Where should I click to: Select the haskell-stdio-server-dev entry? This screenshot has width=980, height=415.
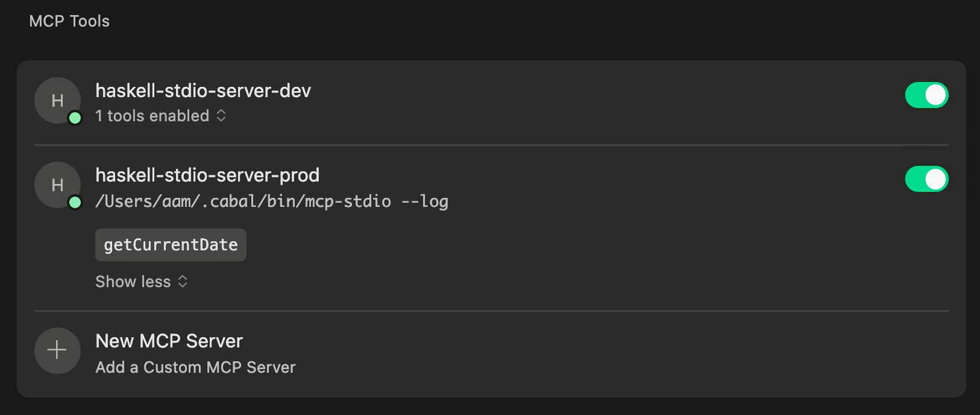coord(203,91)
